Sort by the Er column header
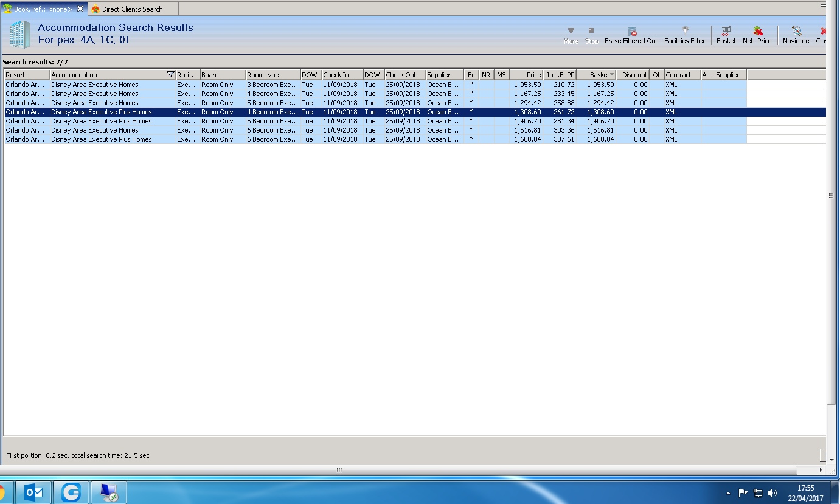The height and width of the screenshot is (504, 840). pyautogui.click(x=471, y=75)
